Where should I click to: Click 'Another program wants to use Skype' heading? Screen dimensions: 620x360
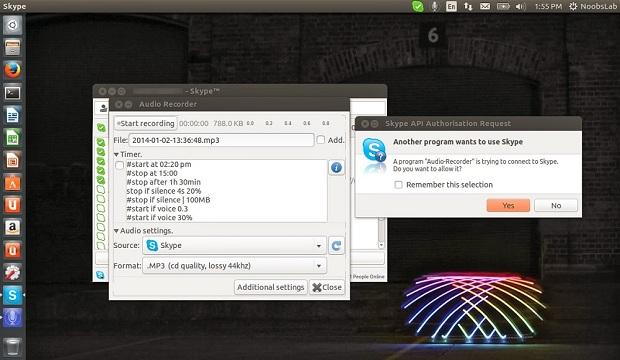[x=458, y=142]
